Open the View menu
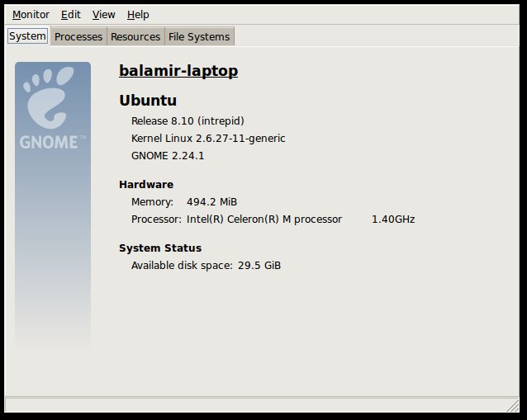 [104, 15]
